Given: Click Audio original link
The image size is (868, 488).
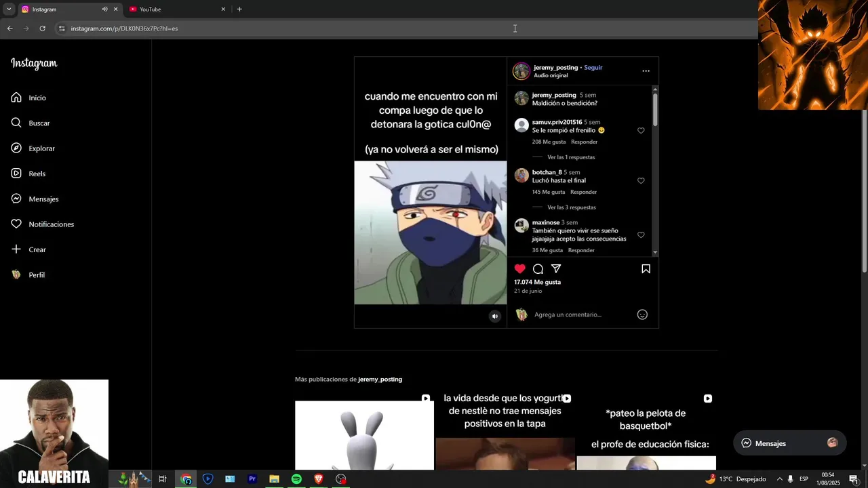Looking at the screenshot, I should [x=551, y=75].
